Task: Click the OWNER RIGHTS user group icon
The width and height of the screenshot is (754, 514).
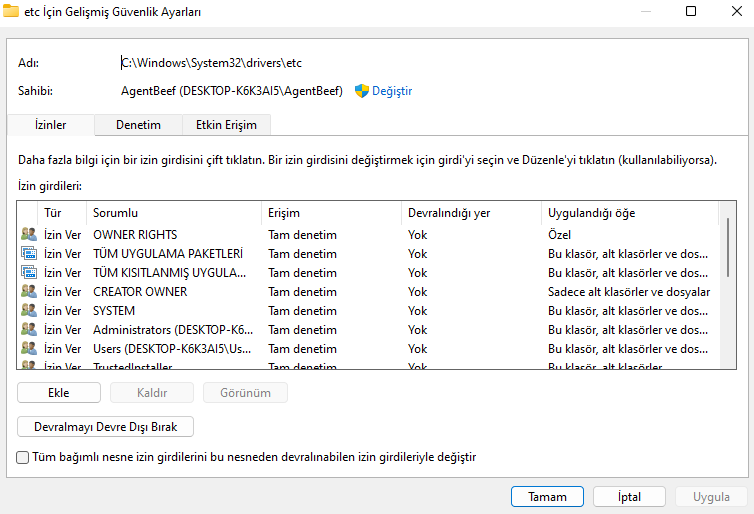Action: point(29,234)
